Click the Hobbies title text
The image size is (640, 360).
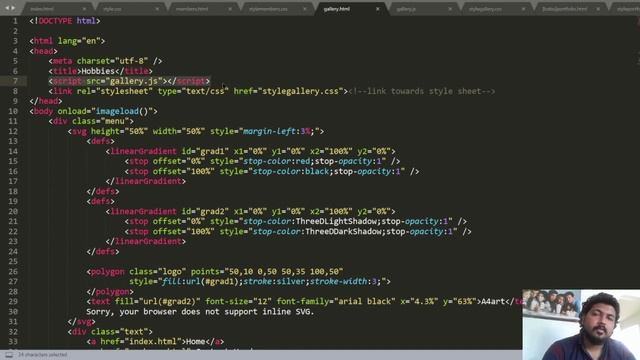tap(98, 71)
